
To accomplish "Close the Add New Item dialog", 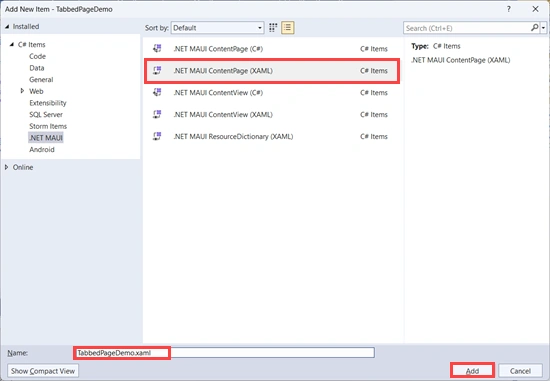I will click(535, 9).
